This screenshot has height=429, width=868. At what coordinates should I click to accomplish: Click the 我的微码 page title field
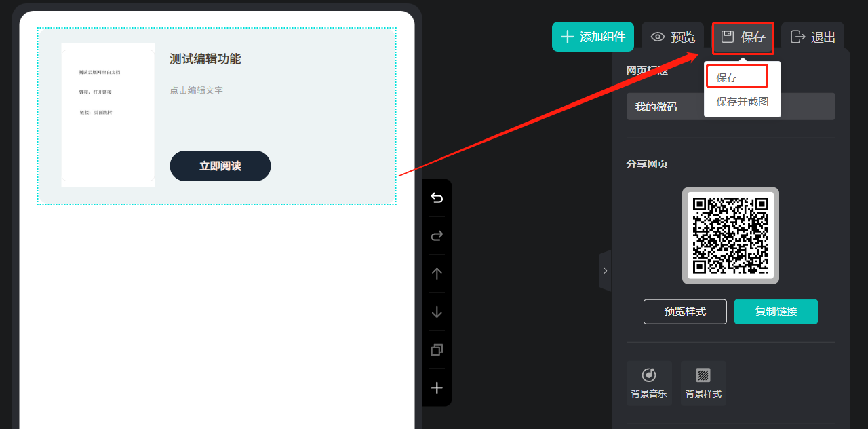[730, 107]
